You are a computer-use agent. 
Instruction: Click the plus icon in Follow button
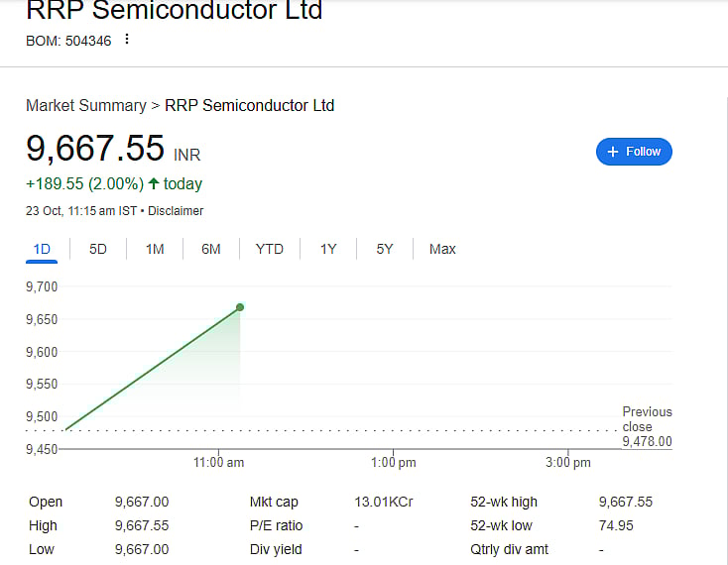click(613, 152)
